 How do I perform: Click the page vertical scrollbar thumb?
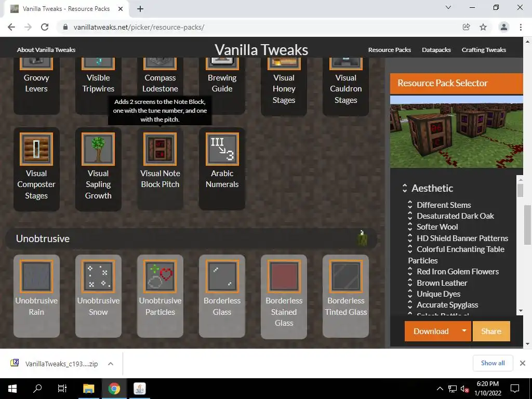[528, 224]
